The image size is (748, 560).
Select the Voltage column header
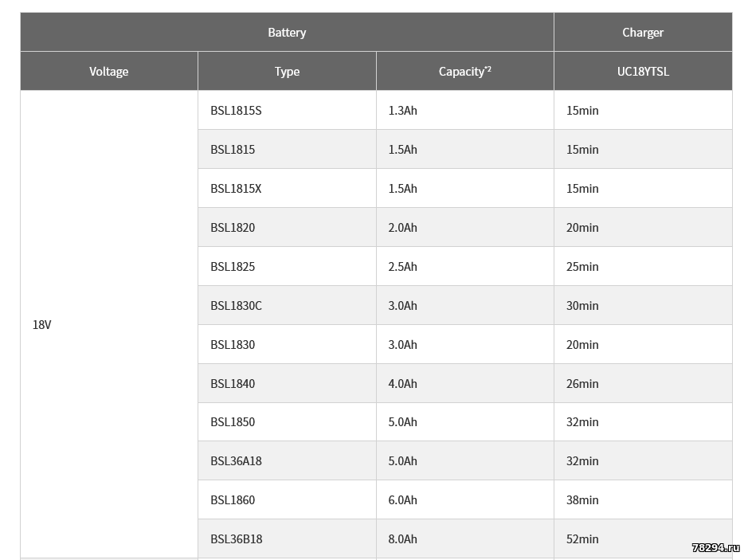(109, 72)
